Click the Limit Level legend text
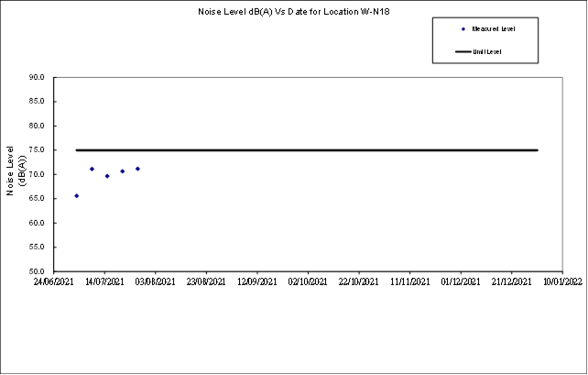 [487, 51]
